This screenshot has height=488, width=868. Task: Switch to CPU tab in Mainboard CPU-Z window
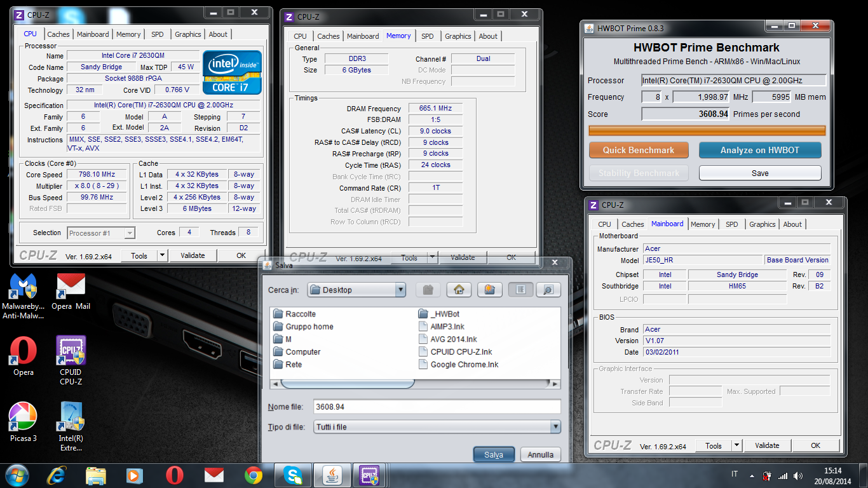(605, 224)
